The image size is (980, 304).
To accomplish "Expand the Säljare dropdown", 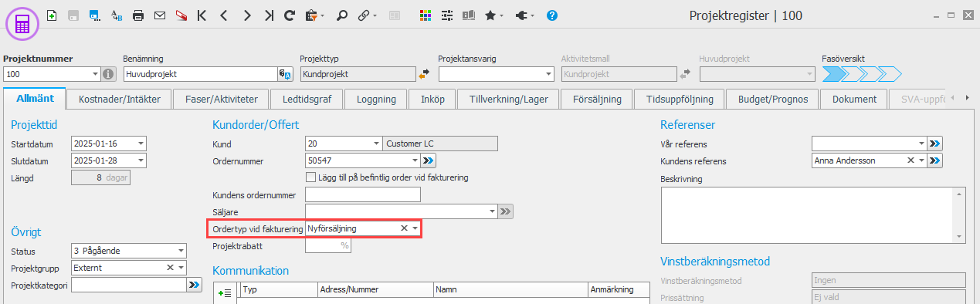I will [493, 211].
